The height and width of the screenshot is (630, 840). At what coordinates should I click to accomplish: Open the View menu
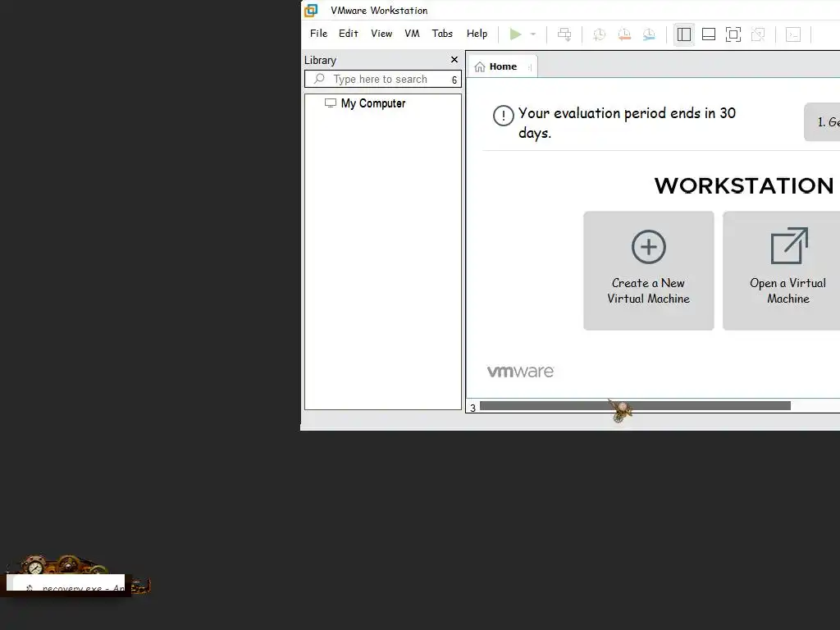click(x=381, y=34)
